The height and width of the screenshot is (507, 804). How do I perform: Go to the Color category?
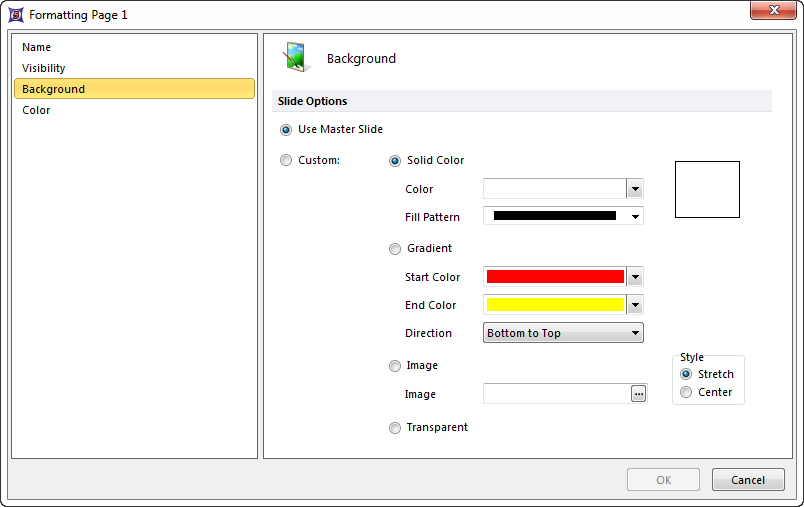[36, 110]
